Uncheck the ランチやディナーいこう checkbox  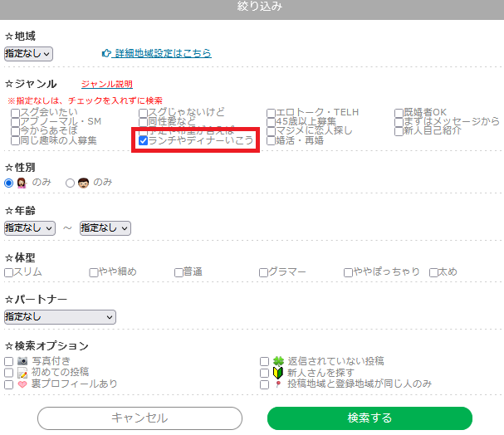pos(144,141)
